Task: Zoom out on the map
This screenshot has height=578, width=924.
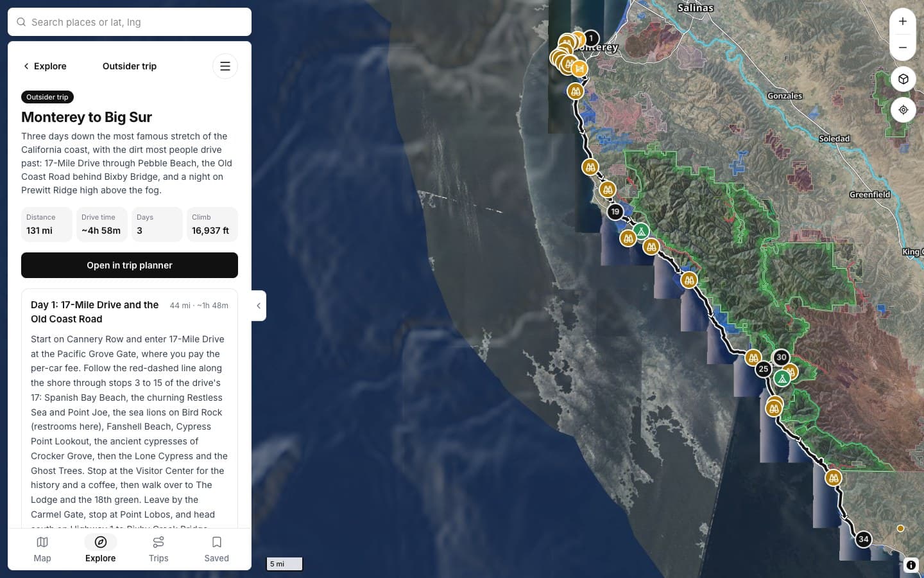Action: (x=903, y=48)
